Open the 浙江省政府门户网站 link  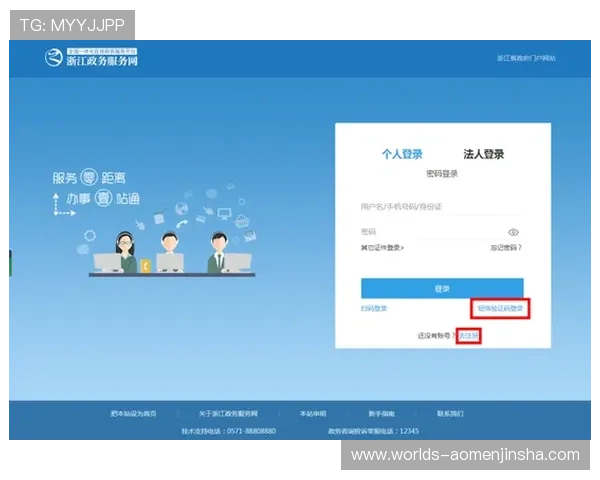coord(526,58)
